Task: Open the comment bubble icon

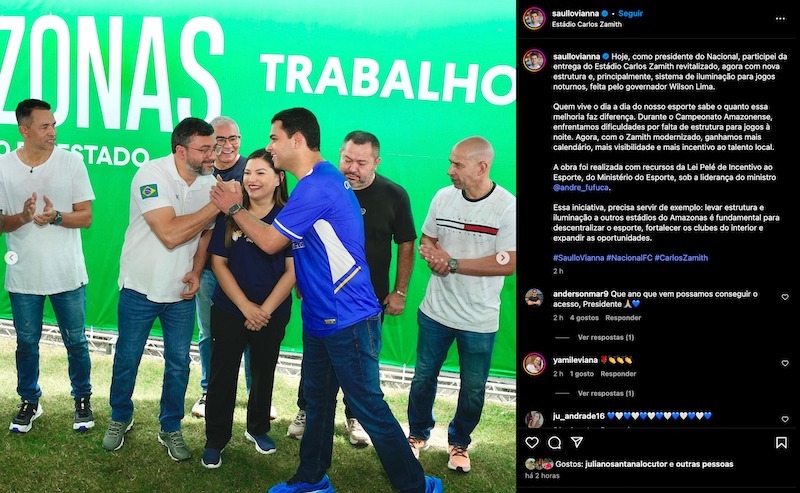Action: [x=555, y=442]
